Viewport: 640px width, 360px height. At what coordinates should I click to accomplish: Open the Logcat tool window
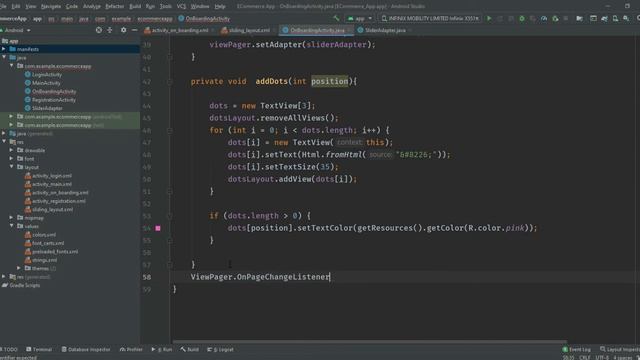click(220, 349)
